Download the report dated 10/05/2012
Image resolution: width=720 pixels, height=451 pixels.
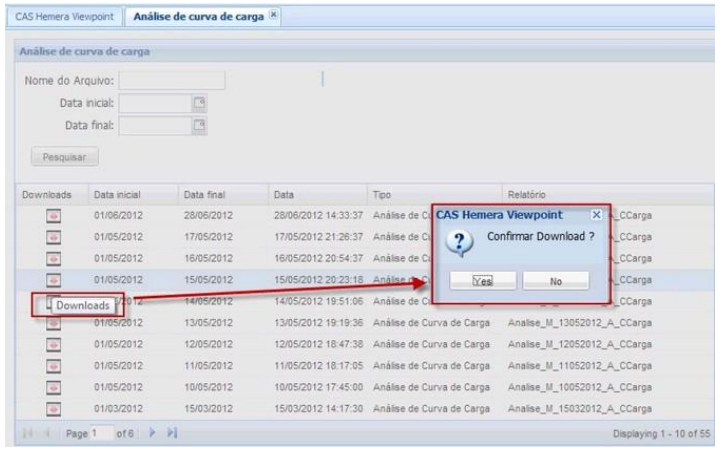pos(55,387)
